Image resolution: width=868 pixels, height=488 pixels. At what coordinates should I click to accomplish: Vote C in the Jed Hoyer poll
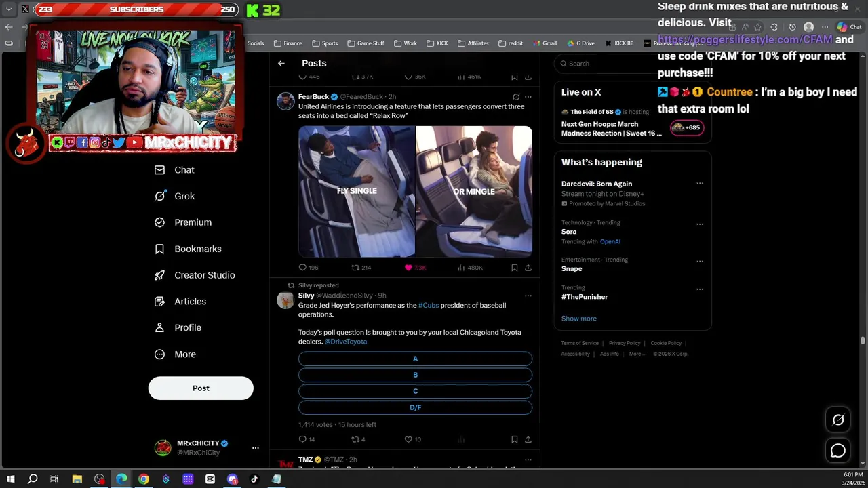(415, 391)
